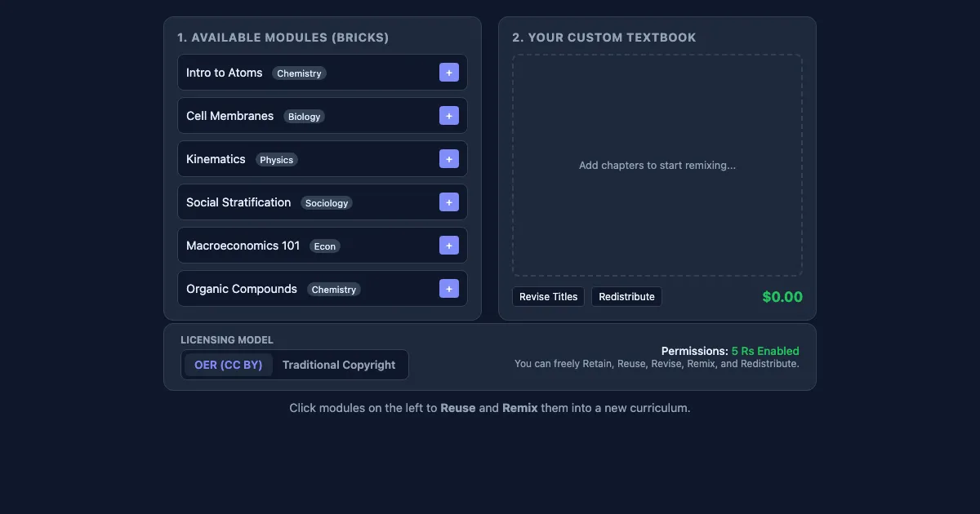Click the Your Custom Textbook heading
The image size is (980, 514).
[604, 38]
